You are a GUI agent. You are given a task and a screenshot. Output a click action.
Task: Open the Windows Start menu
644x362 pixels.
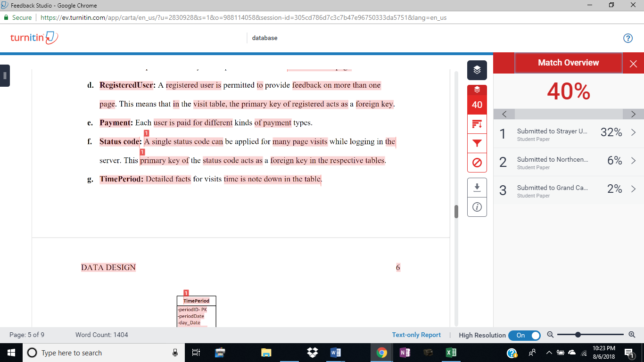11,353
